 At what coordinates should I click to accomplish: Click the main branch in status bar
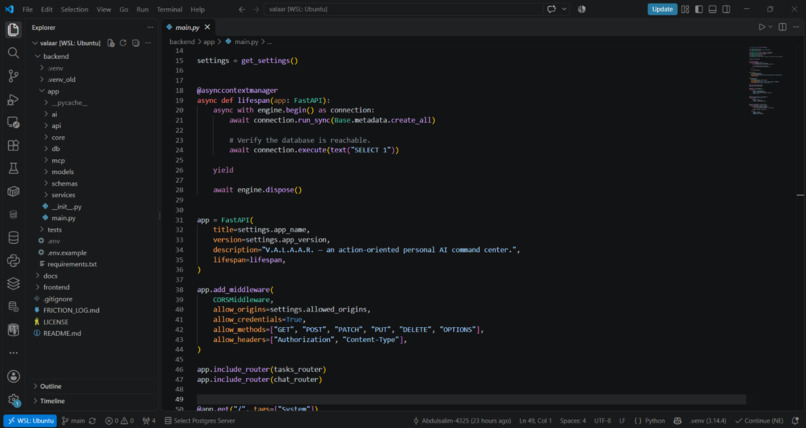74,421
